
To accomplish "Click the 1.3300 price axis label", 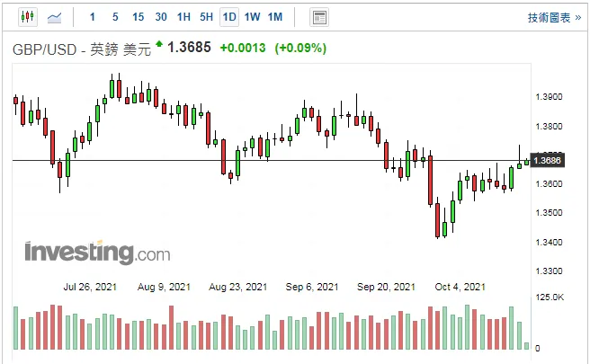I will coord(549,271).
